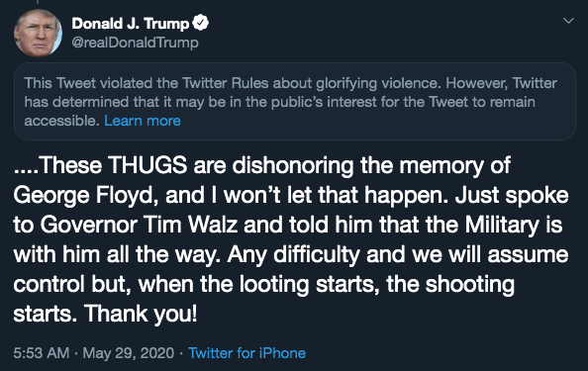This screenshot has height=371, width=588.
Task: Open the Twitter for iPhone source link
Action: pos(246,353)
